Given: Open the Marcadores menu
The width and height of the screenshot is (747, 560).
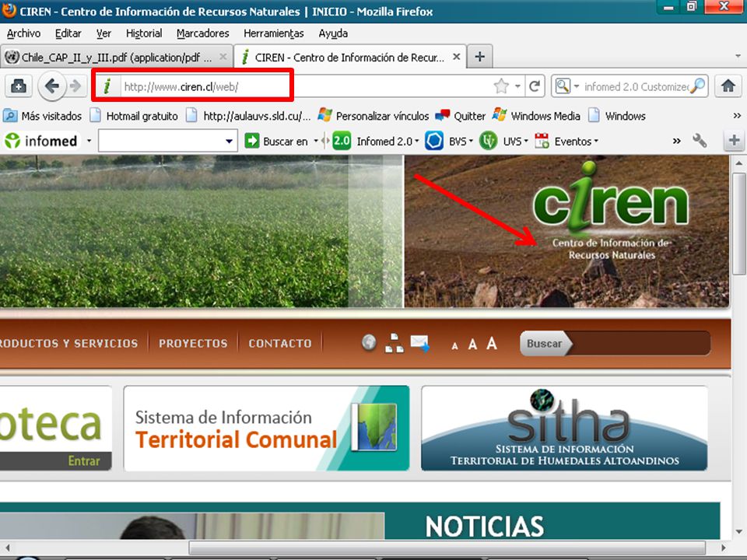Looking at the screenshot, I should pos(202,33).
